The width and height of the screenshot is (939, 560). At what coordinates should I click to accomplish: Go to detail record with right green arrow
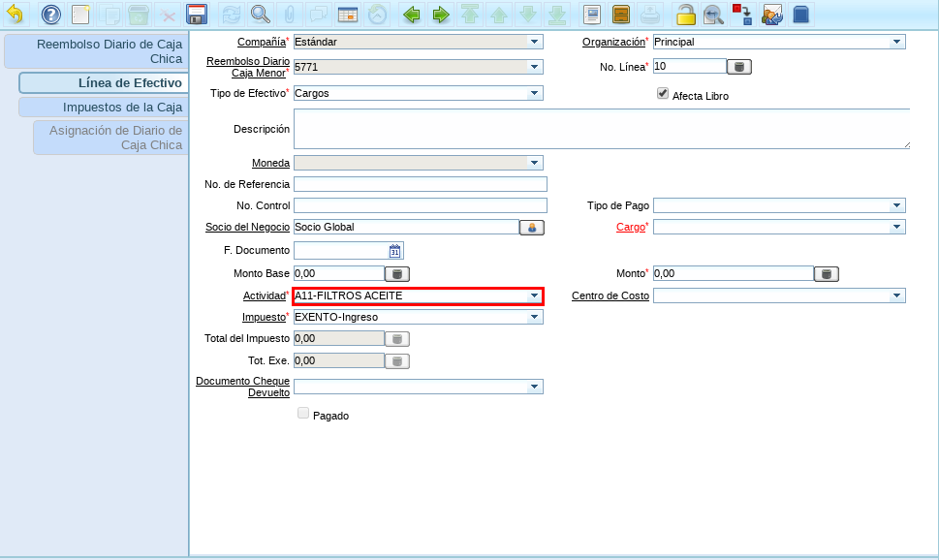tap(440, 14)
